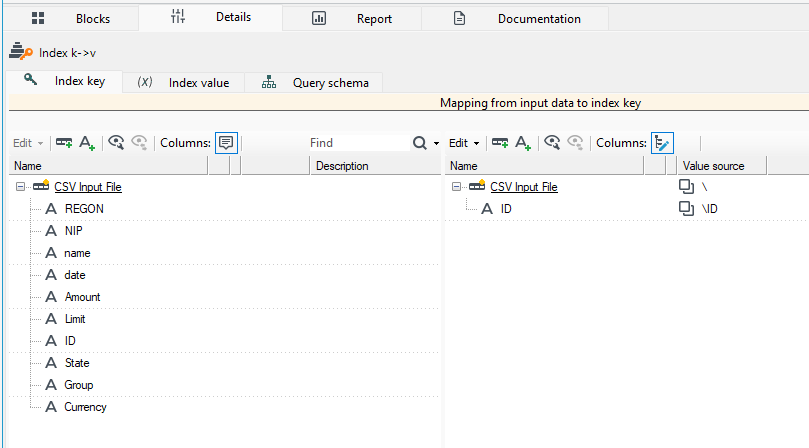Click left panel Name column header
Screen dimensions: 809x448
pos(108,166)
